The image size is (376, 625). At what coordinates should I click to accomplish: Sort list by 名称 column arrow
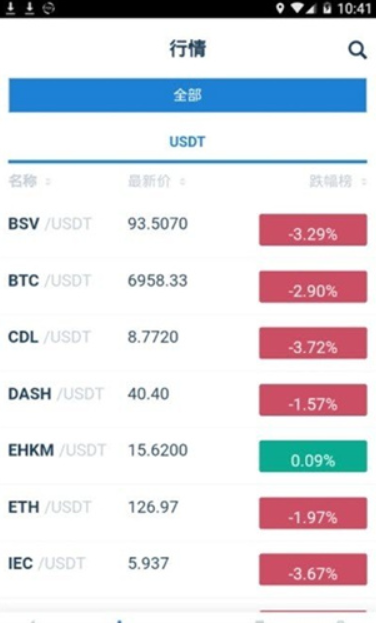pyautogui.click(x=48, y=182)
